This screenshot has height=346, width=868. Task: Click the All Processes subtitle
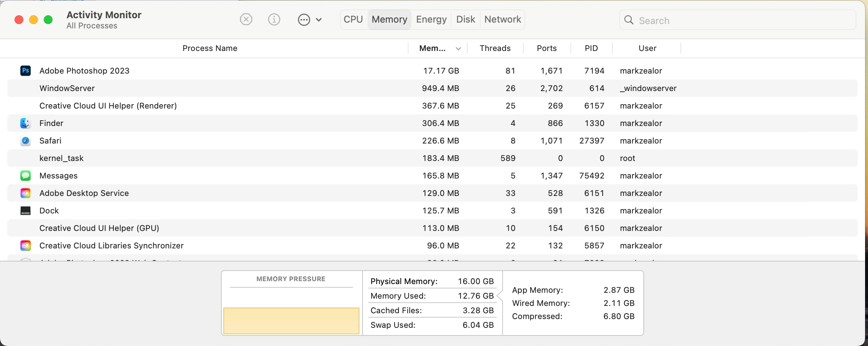pos(92,26)
